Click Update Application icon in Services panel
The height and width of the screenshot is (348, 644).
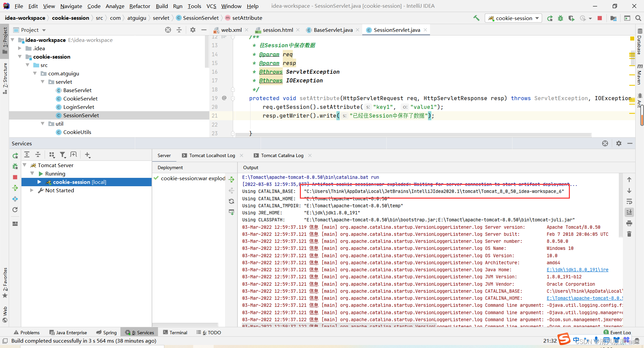[x=15, y=210]
